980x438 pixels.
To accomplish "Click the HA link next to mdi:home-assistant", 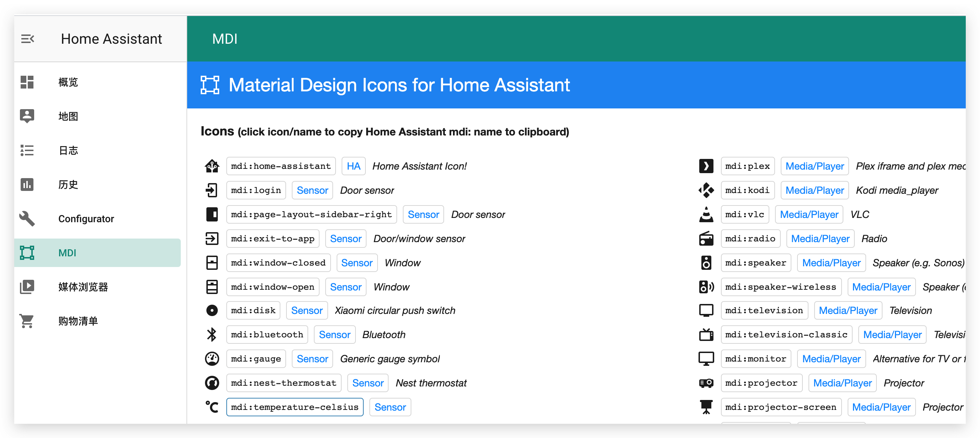I will click(x=353, y=166).
